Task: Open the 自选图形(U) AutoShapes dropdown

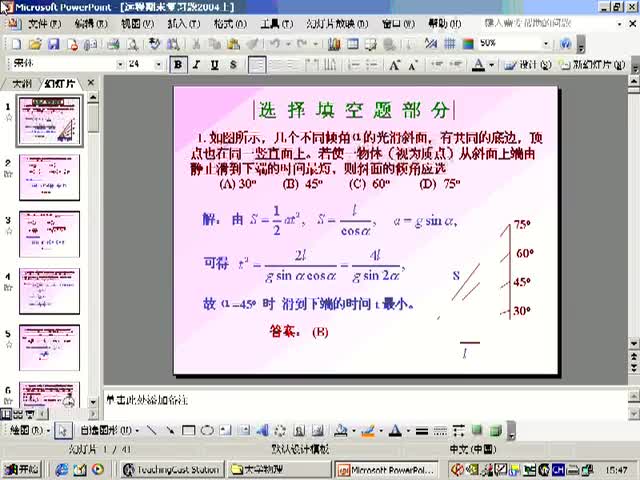Action: [x=109, y=430]
